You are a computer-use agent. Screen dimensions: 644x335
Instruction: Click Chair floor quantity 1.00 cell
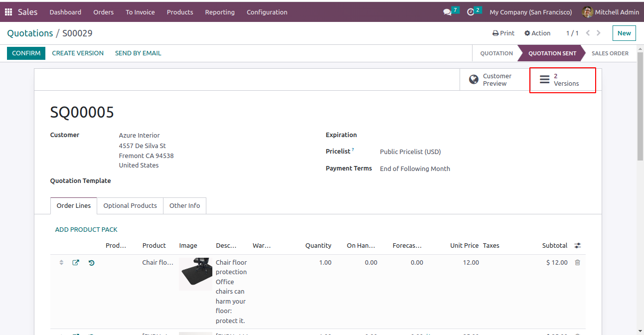click(325, 262)
